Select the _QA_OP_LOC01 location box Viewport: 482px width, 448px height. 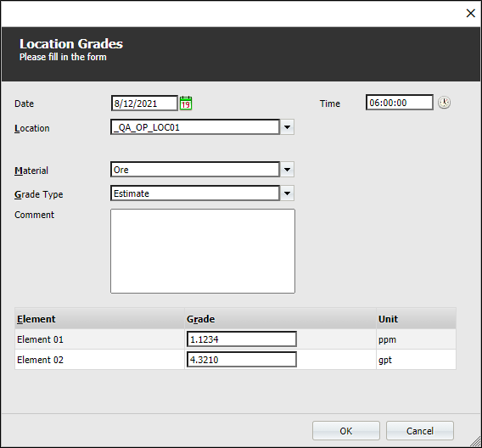pos(195,127)
